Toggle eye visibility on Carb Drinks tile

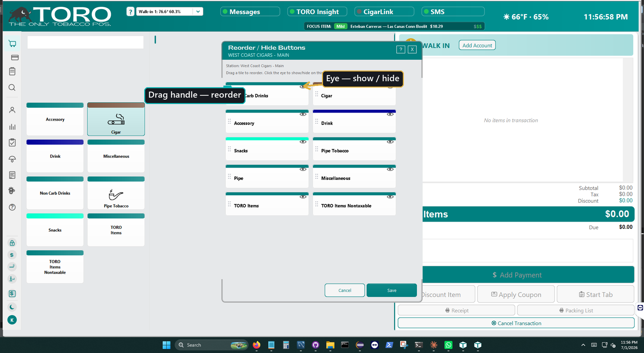[x=303, y=87]
